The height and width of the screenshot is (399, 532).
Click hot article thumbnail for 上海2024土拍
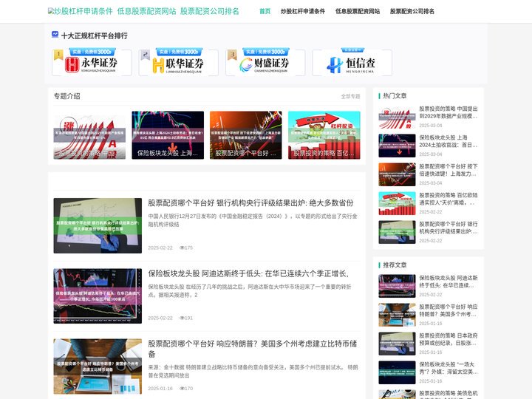(397, 146)
